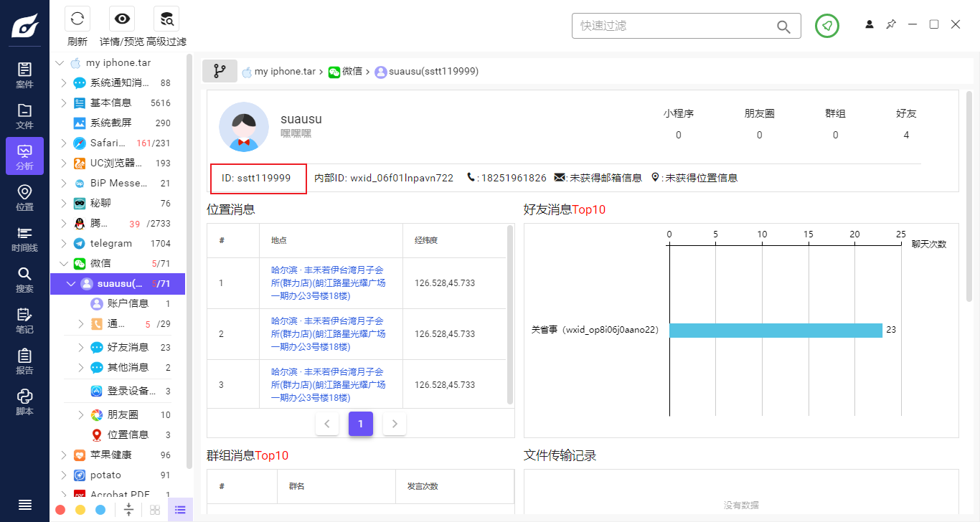Click the phone number 18251961826

514,178
